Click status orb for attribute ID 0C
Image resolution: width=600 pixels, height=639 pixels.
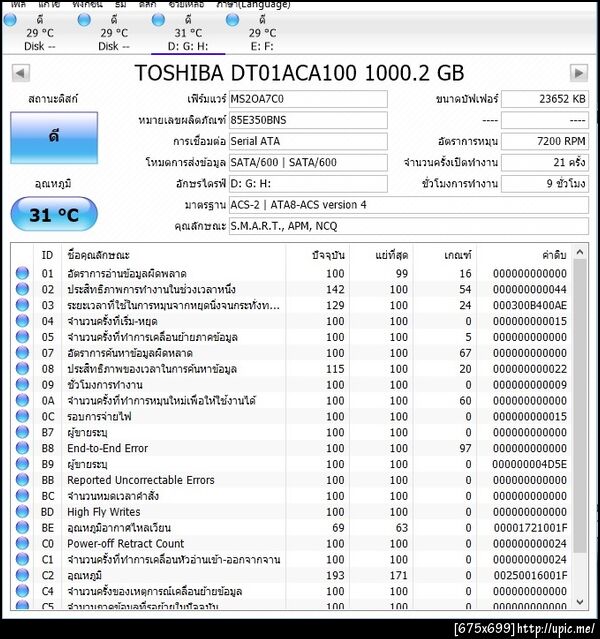pyautogui.click(x=22, y=416)
